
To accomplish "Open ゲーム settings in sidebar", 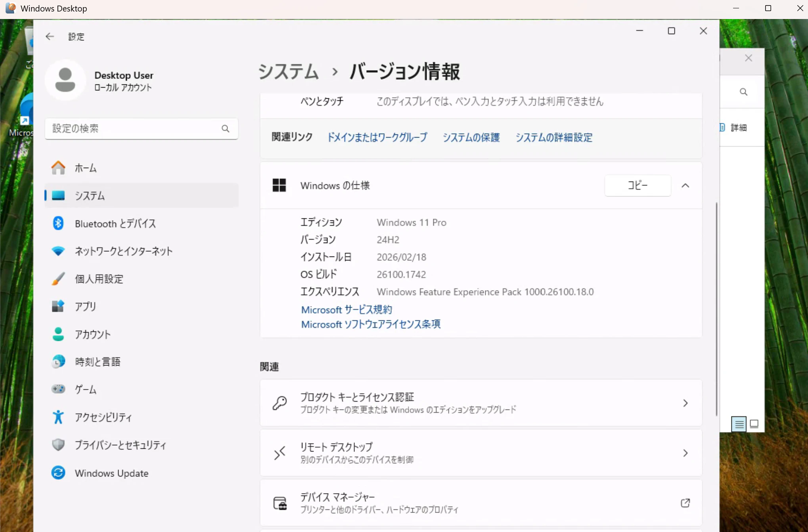I will pyautogui.click(x=142, y=389).
